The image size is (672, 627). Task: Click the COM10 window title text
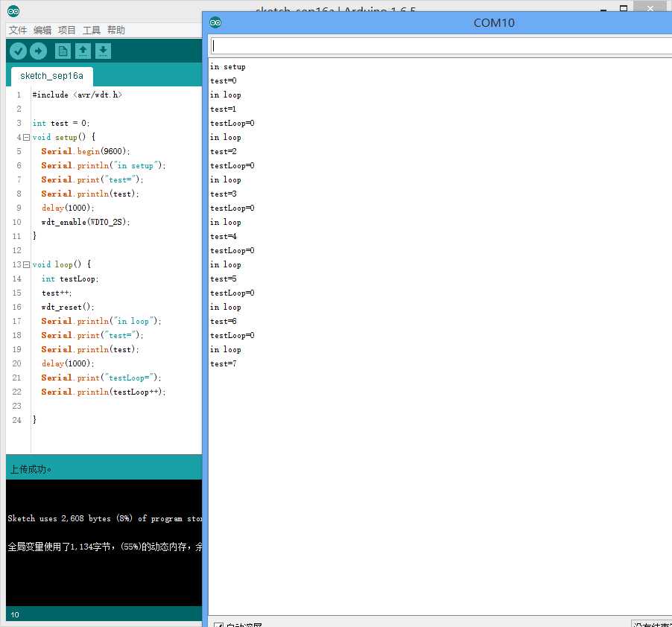(x=494, y=22)
